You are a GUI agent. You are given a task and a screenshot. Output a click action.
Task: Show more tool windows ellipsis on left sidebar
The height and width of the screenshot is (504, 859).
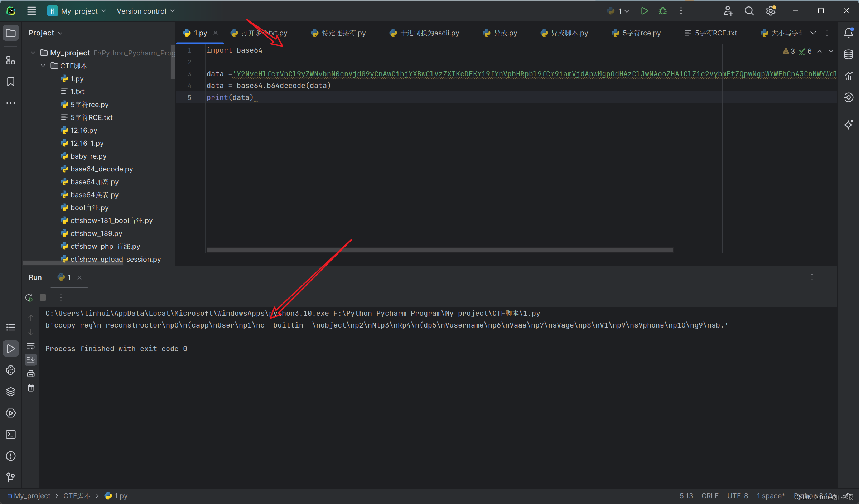(11, 103)
